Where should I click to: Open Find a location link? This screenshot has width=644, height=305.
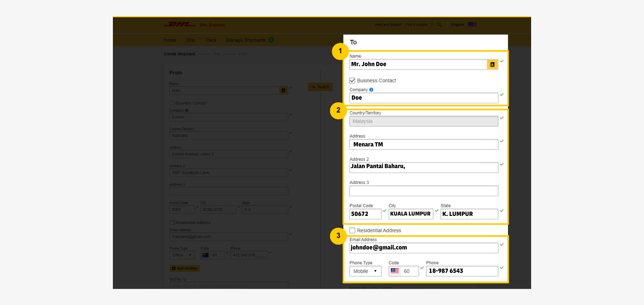click(417, 24)
